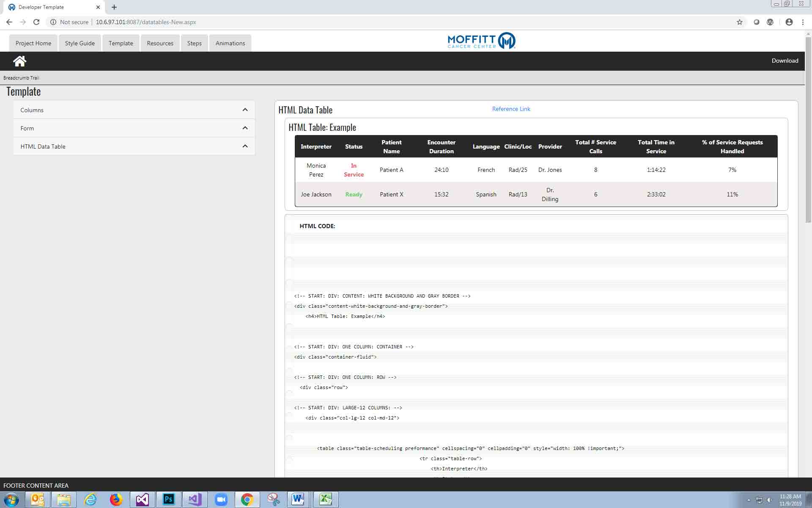Click the Moffitt Cancer Center logo
The width and height of the screenshot is (812, 508).
[481, 41]
